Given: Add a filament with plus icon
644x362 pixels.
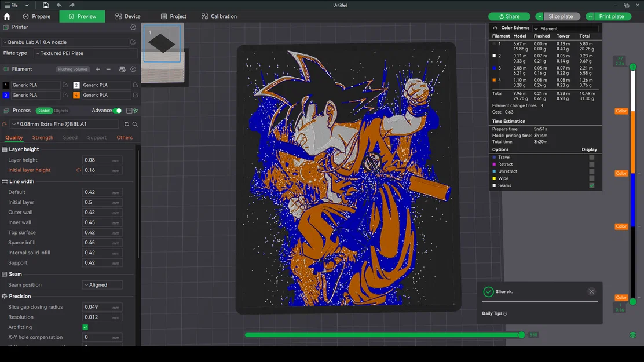Looking at the screenshot, I should (x=98, y=69).
